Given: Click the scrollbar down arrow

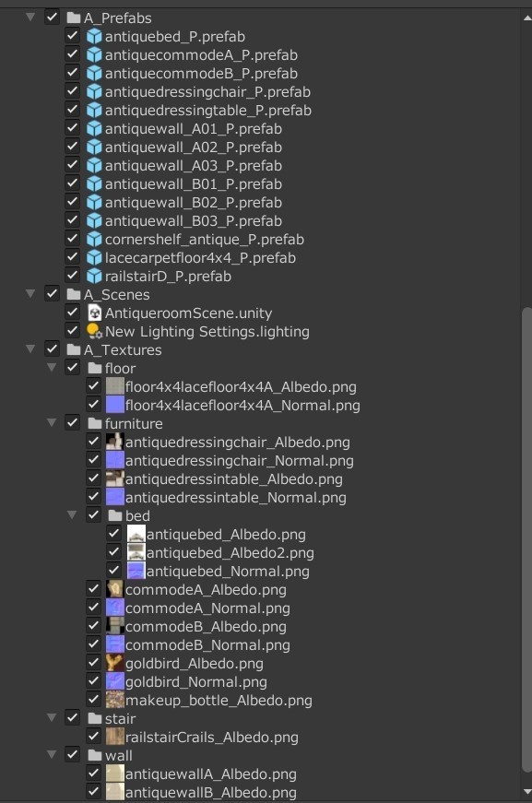Looking at the screenshot, I should 526,792.
